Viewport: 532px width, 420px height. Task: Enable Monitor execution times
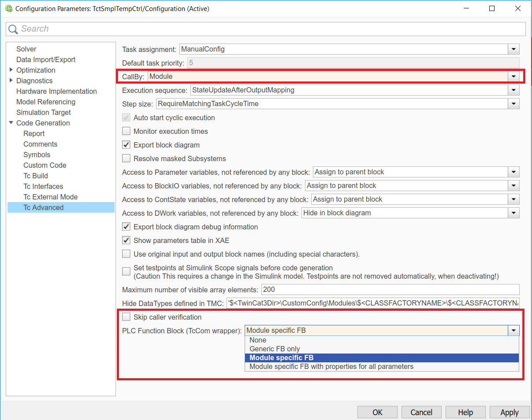coord(126,131)
